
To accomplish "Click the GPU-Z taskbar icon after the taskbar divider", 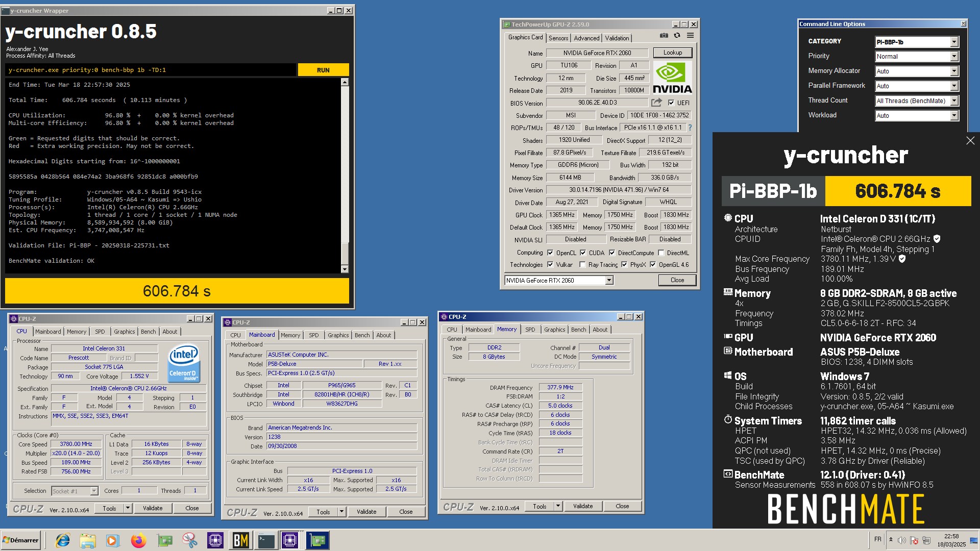I will pyautogui.click(x=317, y=540).
